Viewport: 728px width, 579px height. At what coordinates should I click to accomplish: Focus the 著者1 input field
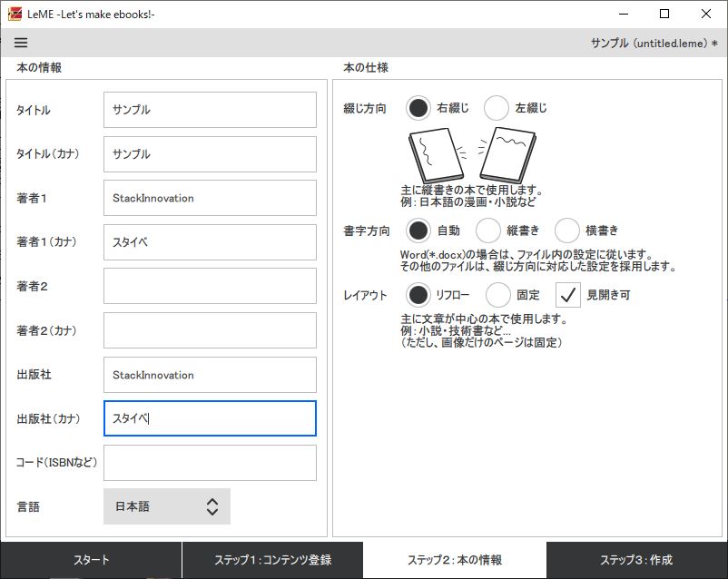(x=210, y=198)
